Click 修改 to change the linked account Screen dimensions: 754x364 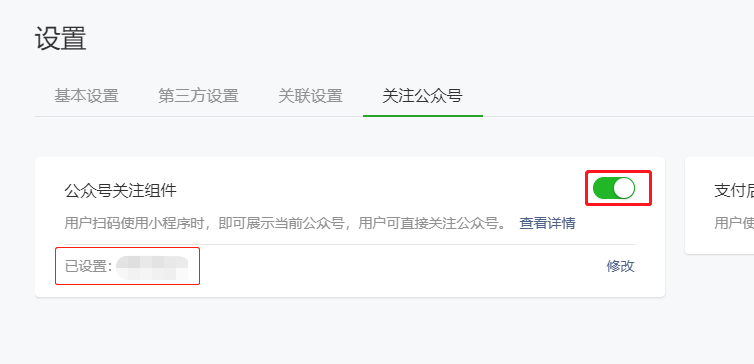(x=620, y=266)
